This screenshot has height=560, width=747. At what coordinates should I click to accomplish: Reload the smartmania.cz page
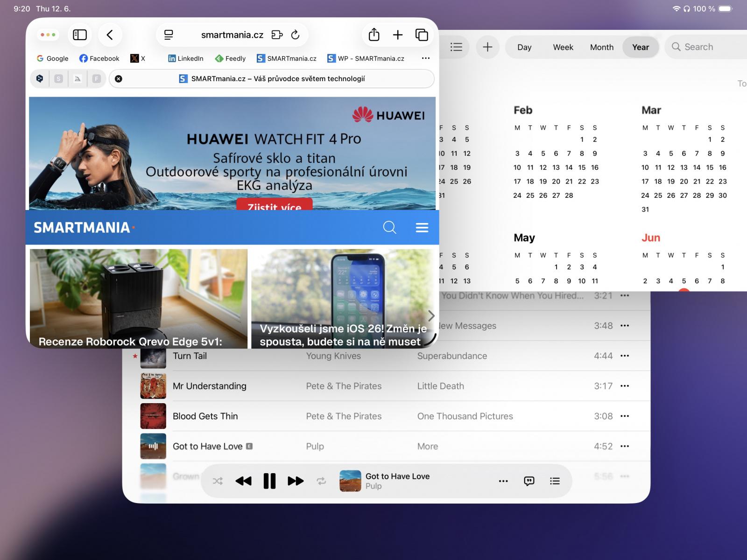coord(295,35)
